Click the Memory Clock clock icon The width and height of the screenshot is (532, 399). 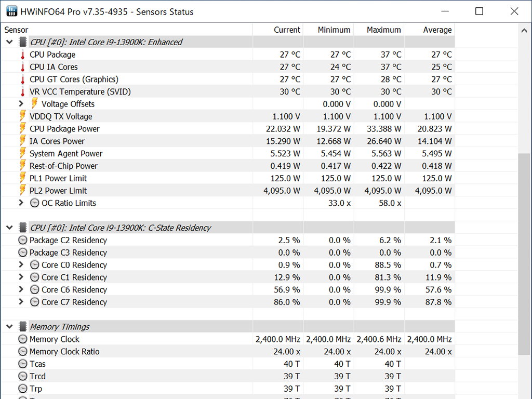pyautogui.click(x=22, y=339)
